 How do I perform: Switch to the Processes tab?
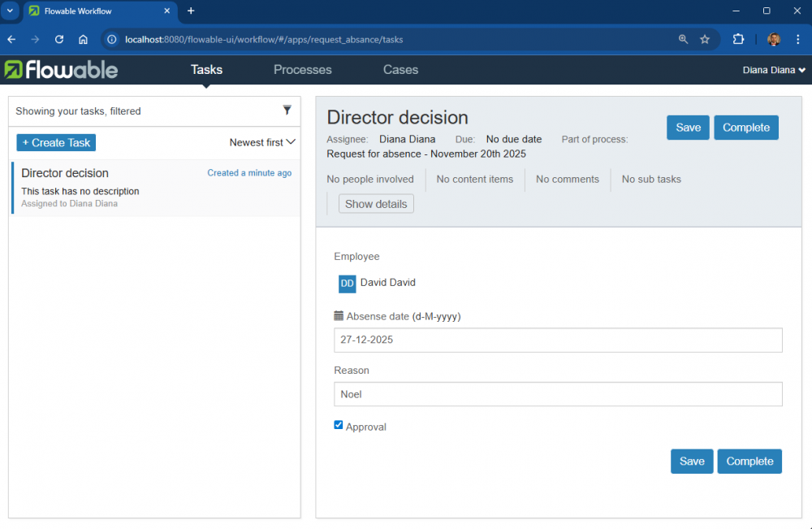coord(302,70)
